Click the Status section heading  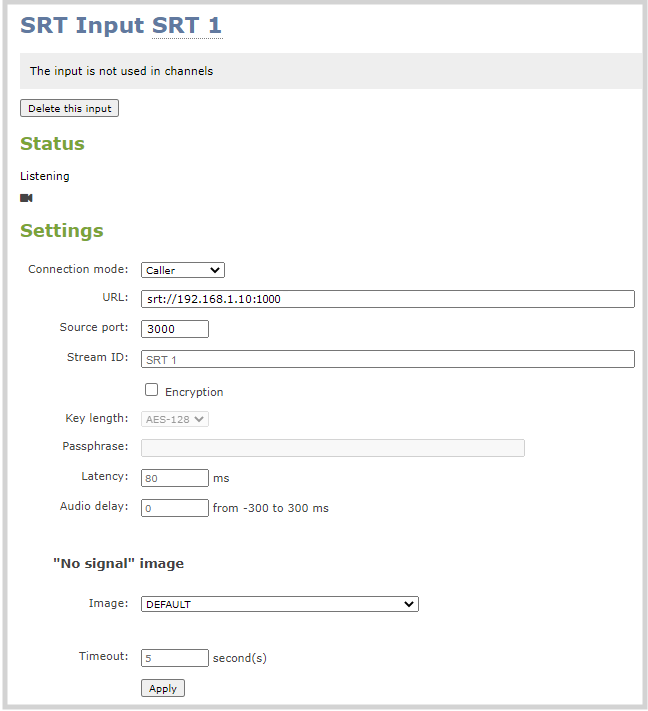pyautogui.click(x=52, y=143)
